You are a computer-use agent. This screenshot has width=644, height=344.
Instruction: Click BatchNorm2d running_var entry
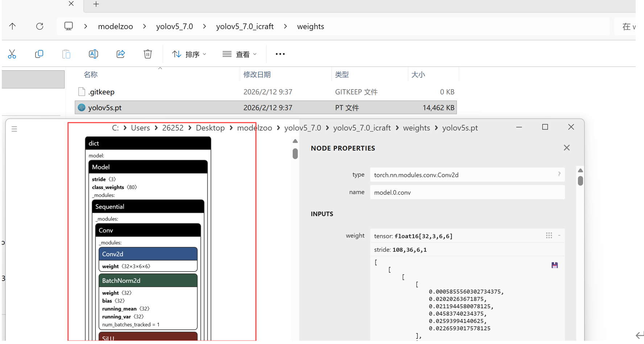point(123,317)
